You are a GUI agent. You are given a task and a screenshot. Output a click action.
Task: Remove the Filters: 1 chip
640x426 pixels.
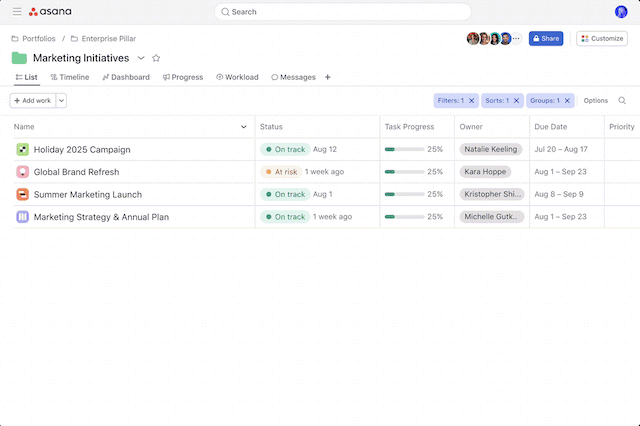(472, 100)
